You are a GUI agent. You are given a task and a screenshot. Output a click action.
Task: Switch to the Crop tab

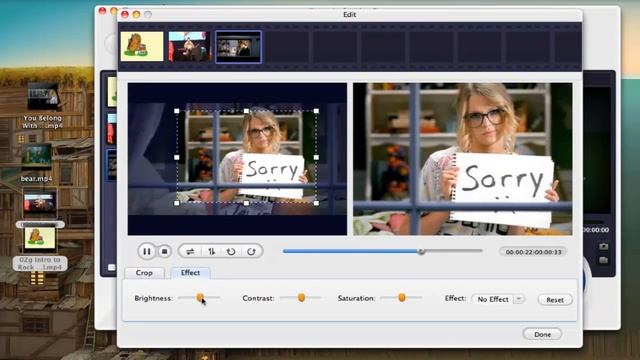(x=144, y=273)
